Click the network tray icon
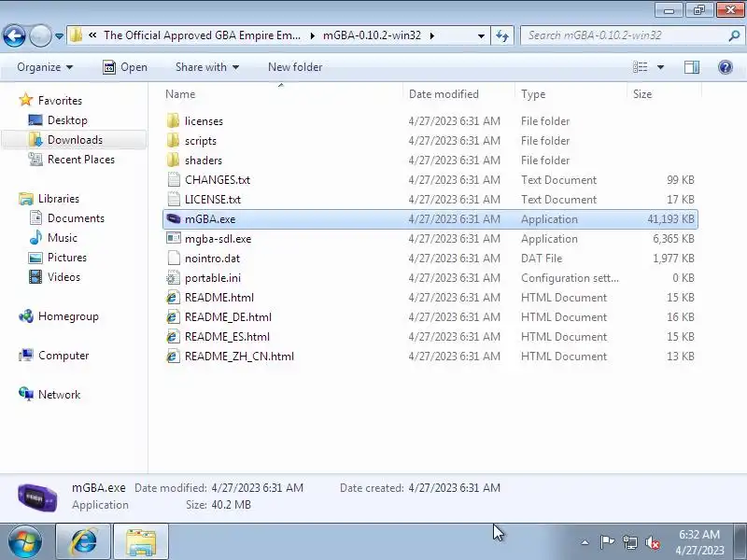The image size is (747, 560). coord(629,542)
